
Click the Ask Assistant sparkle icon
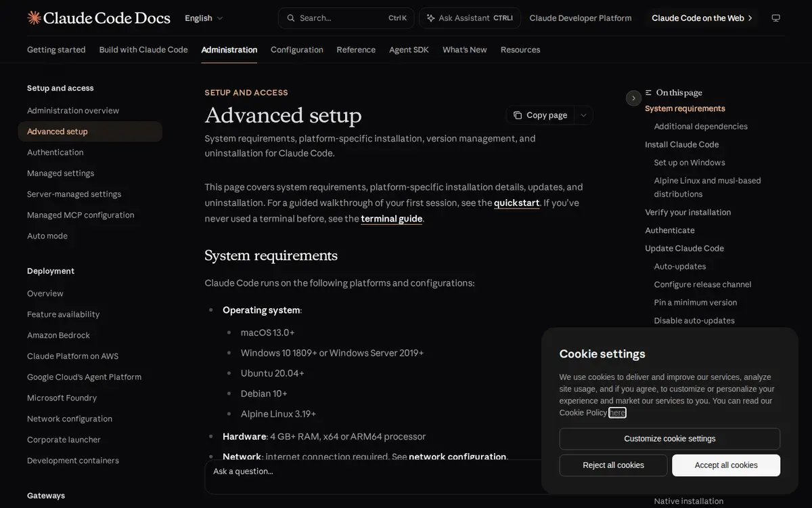coord(430,18)
